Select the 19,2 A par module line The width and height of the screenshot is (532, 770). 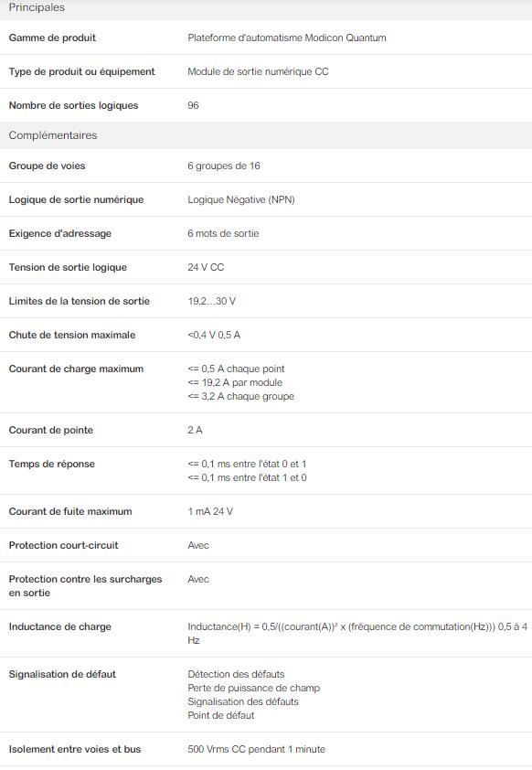(235, 382)
